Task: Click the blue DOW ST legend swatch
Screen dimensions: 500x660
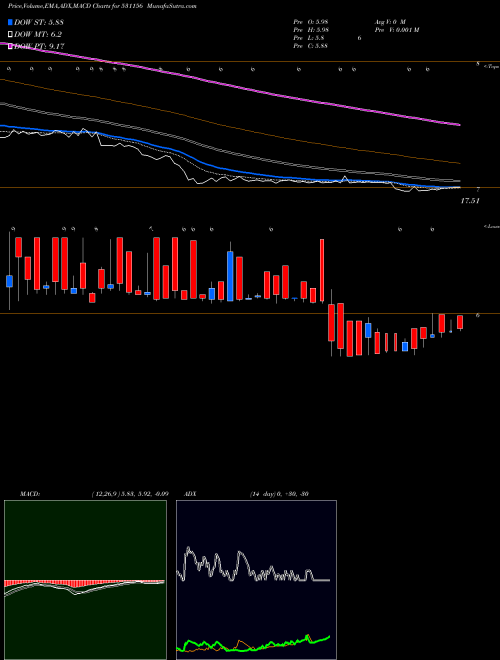Action: [x=10, y=22]
